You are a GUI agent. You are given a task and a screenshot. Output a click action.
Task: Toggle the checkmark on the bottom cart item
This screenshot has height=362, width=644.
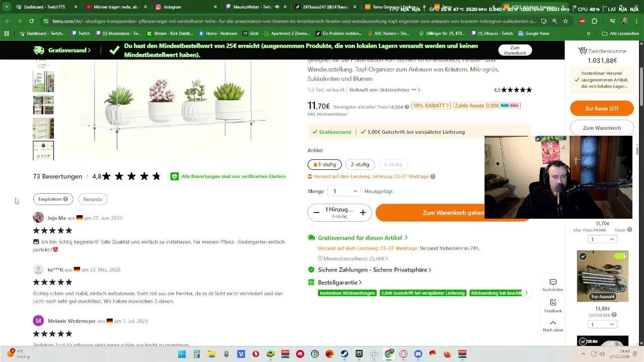tap(583, 341)
